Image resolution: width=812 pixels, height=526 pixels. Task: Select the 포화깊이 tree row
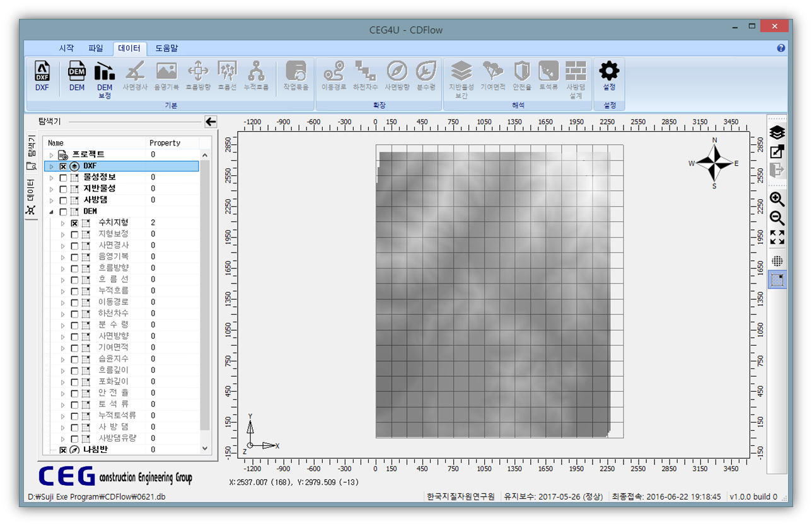coord(121,382)
